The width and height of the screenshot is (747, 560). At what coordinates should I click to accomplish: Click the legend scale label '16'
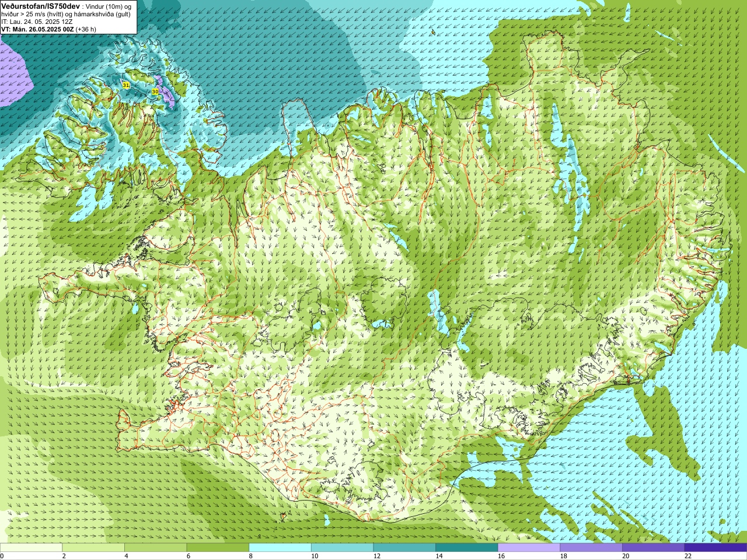[x=501, y=556]
